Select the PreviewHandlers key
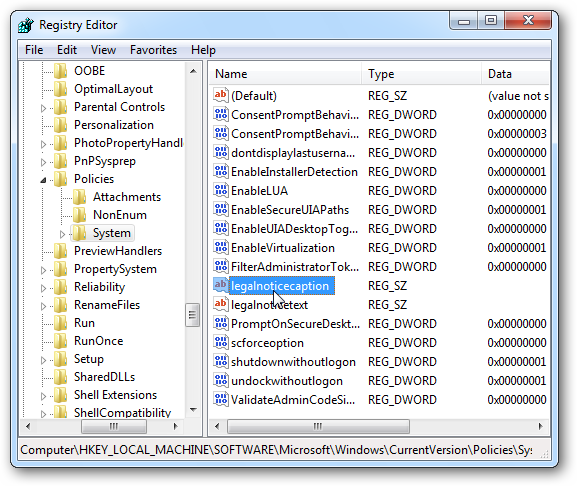 point(118,251)
